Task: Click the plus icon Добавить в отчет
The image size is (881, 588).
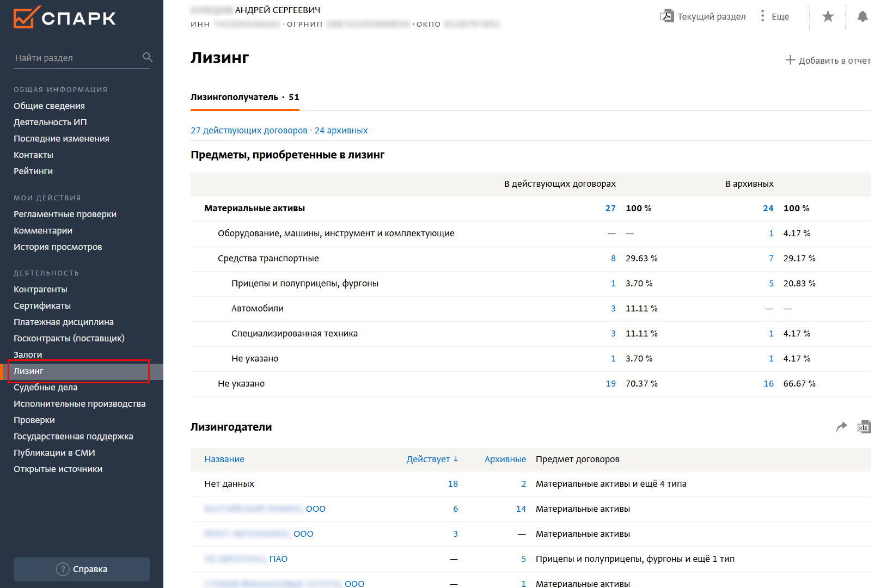Action: tap(790, 60)
